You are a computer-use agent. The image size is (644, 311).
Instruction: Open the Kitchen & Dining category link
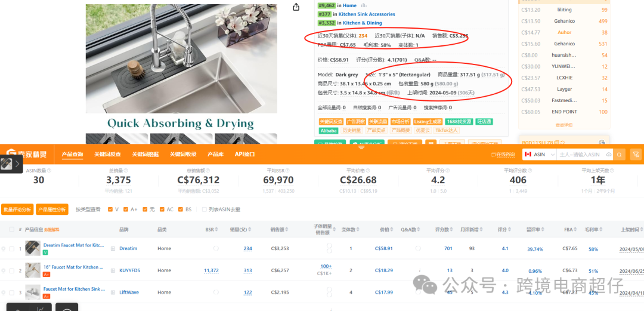click(x=363, y=23)
